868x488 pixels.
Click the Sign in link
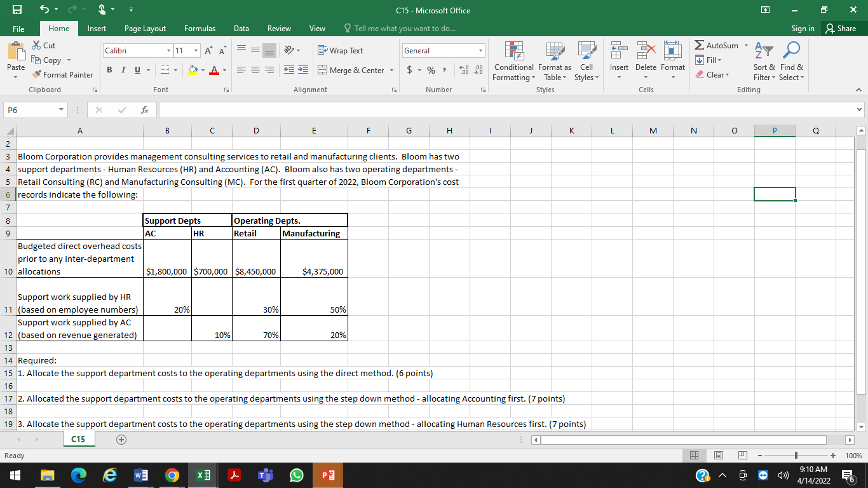(x=802, y=28)
